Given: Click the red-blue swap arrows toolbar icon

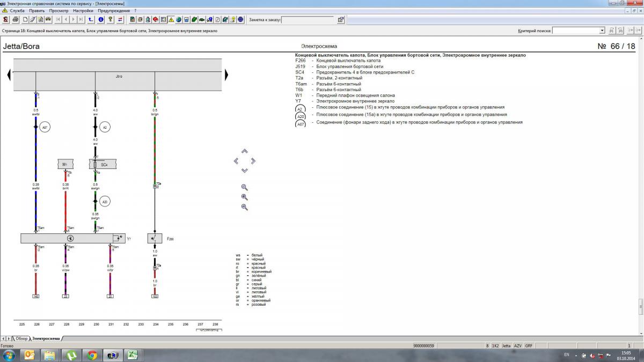Looking at the screenshot, I should coord(120,20).
